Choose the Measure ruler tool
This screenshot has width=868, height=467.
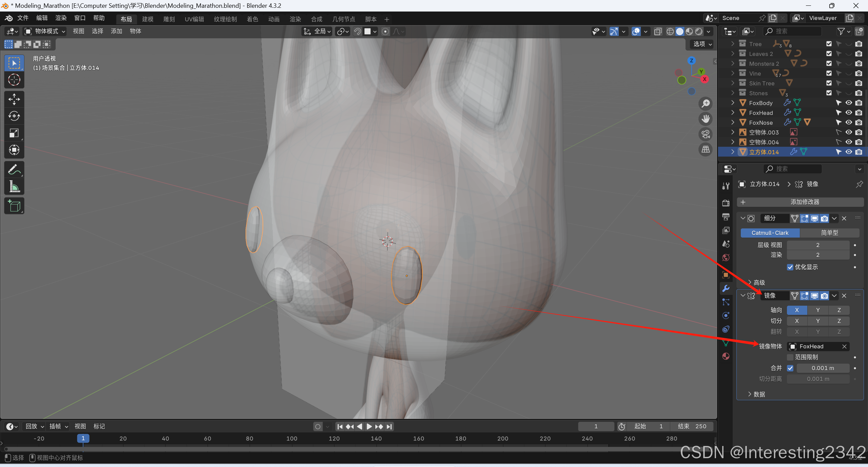14,186
